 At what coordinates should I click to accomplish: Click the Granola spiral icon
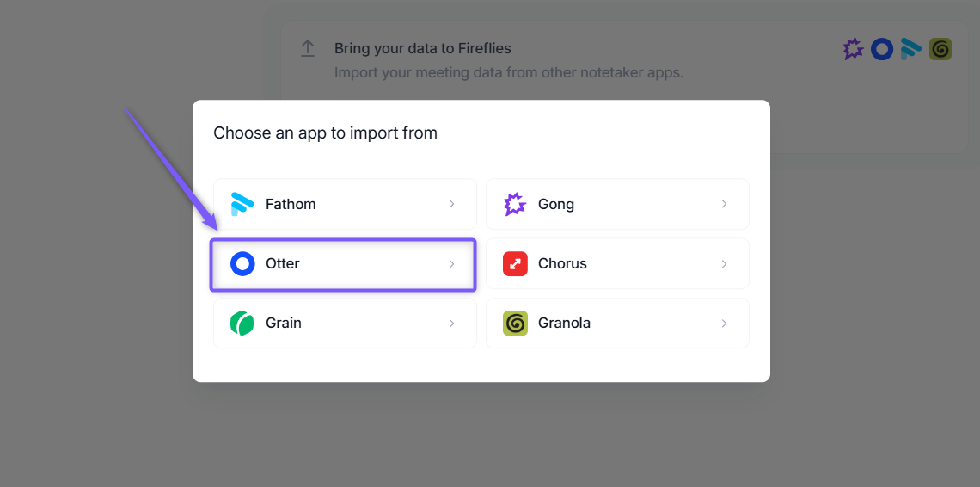point(515,323)
